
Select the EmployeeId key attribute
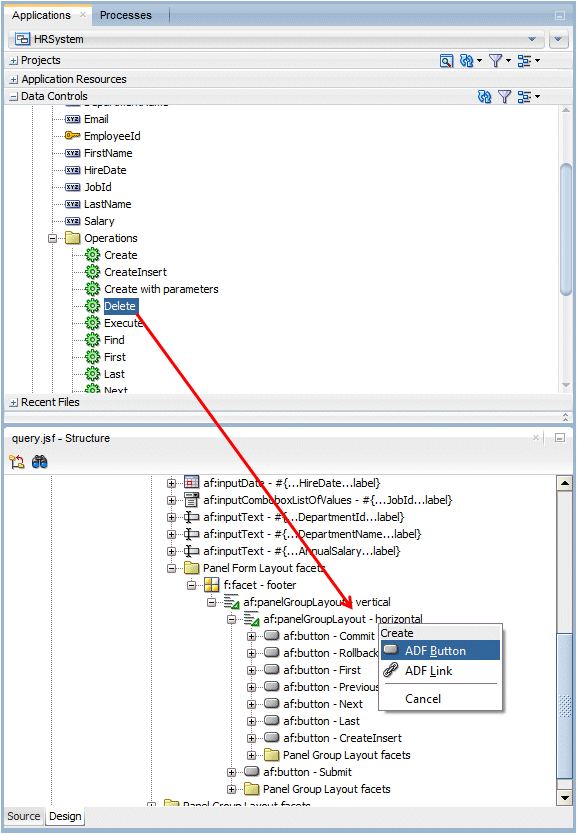point(112,136)
